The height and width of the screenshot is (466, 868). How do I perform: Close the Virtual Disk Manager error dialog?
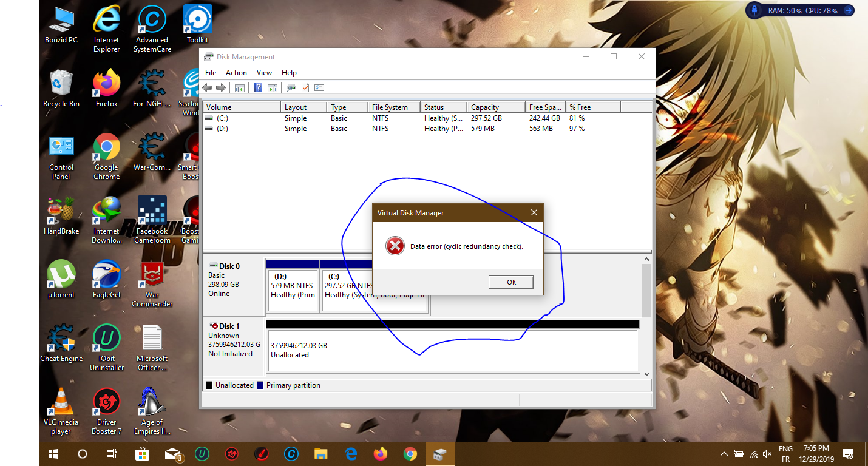pos(534,213)
